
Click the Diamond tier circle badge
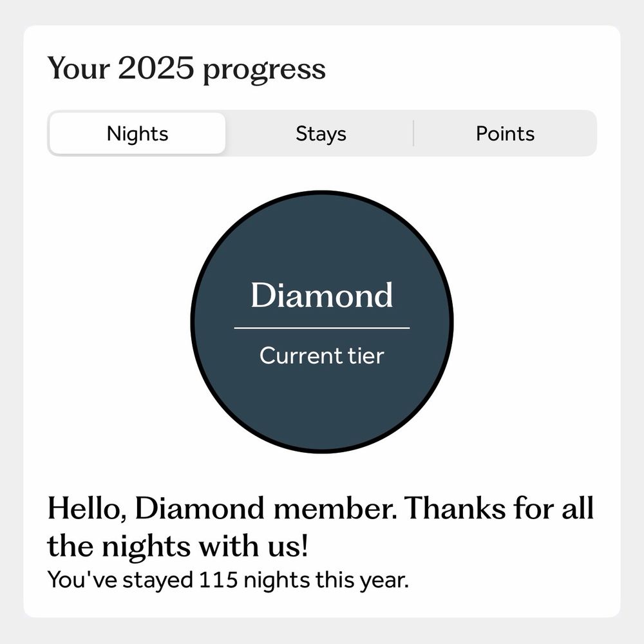coord(322,322)
